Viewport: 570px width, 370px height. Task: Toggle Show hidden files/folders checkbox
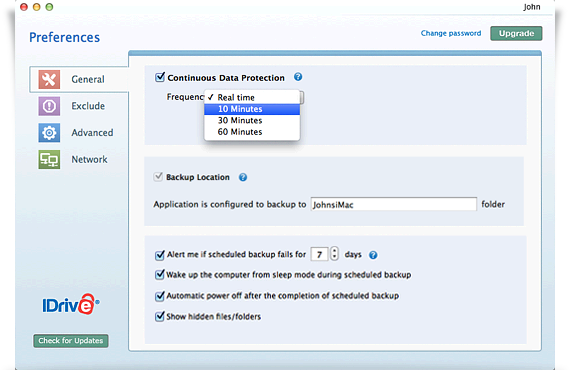[160, 316]
